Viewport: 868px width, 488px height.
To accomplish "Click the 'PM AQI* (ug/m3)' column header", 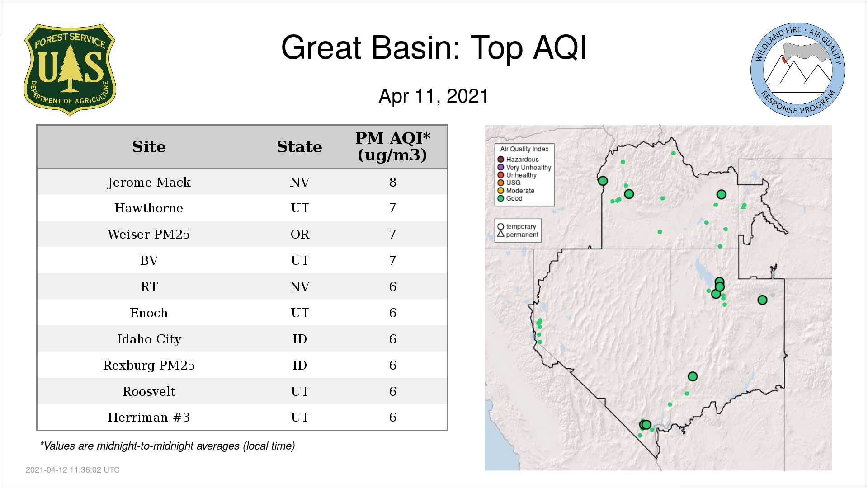I will [392, 146].
